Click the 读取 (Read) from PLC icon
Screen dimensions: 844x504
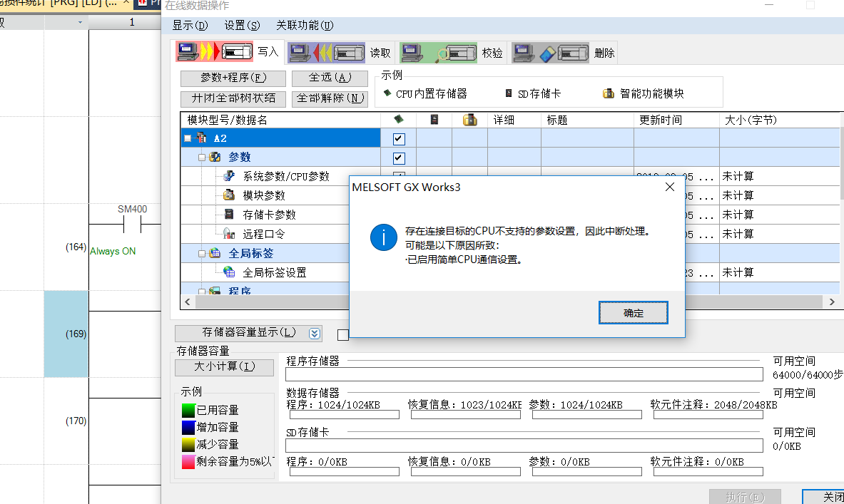326,52
